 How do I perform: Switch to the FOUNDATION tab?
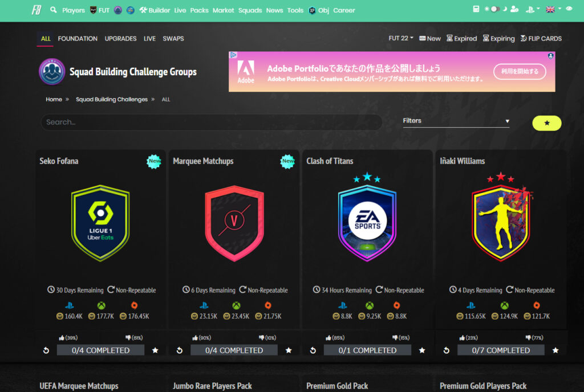(x=78, y=39)
